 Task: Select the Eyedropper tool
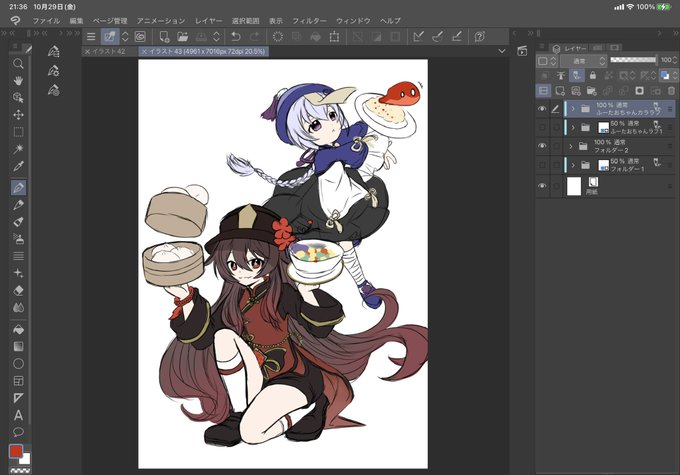point(18,166)
